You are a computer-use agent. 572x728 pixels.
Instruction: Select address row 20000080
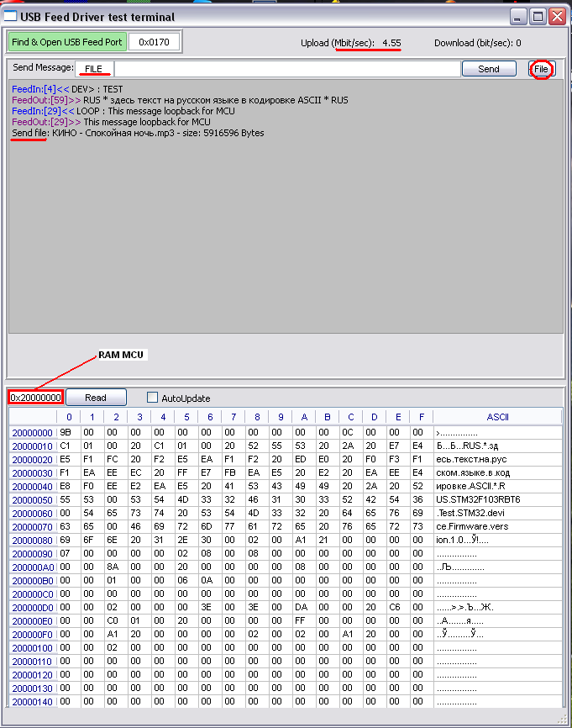click(x=33, y=541)
